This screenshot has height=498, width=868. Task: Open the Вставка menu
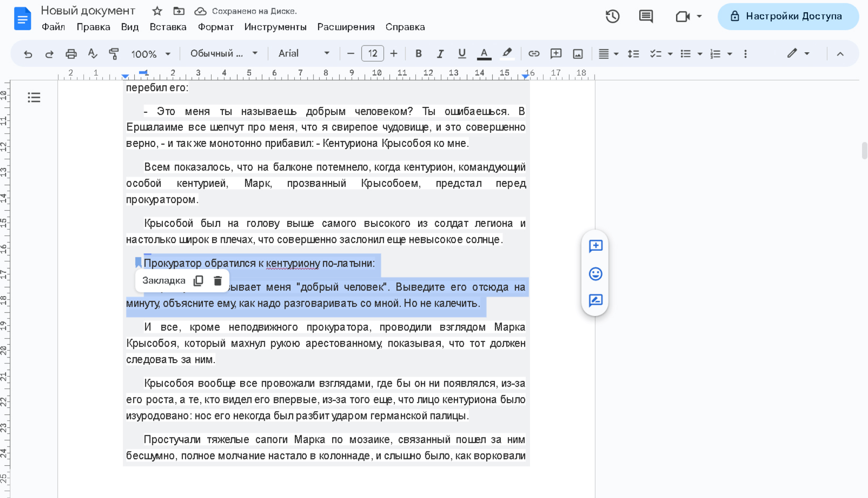pos(168,27)
